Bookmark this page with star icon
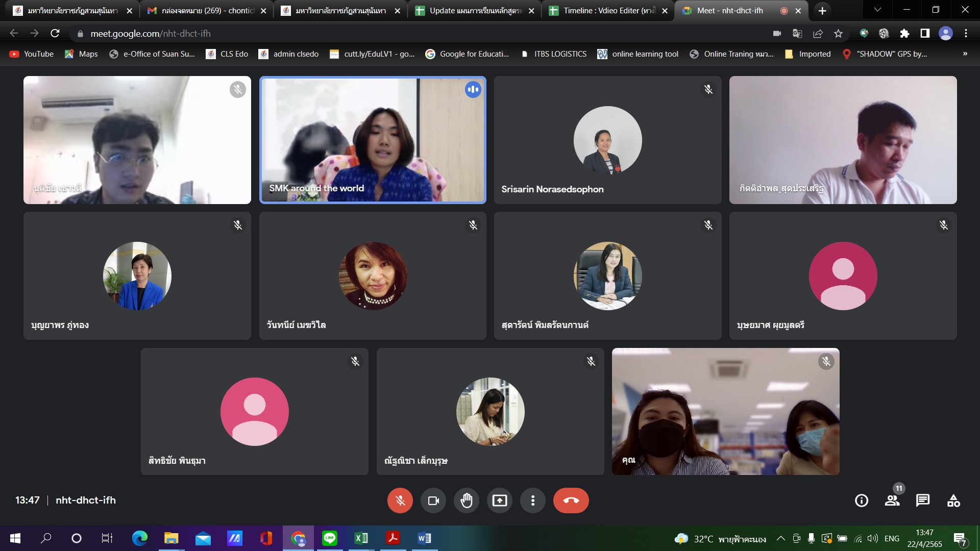Image resolution: width=980 pixels, height=551 pixels. pos(838,34)
